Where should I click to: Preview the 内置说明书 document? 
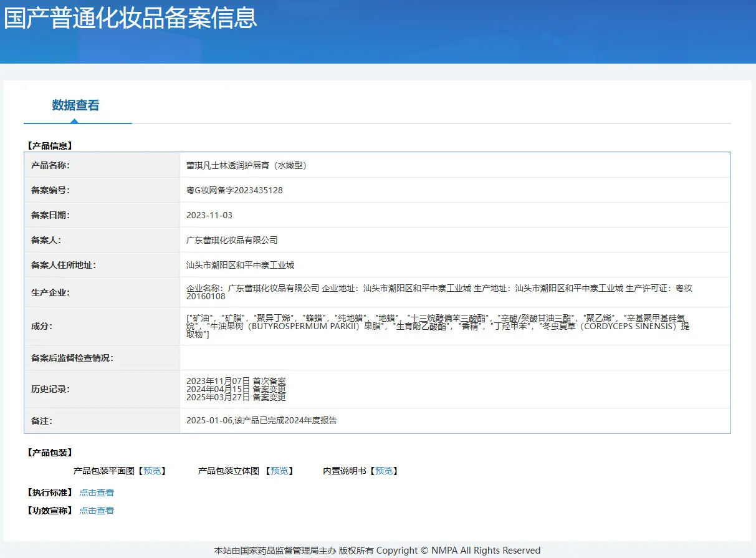(384, 471)
